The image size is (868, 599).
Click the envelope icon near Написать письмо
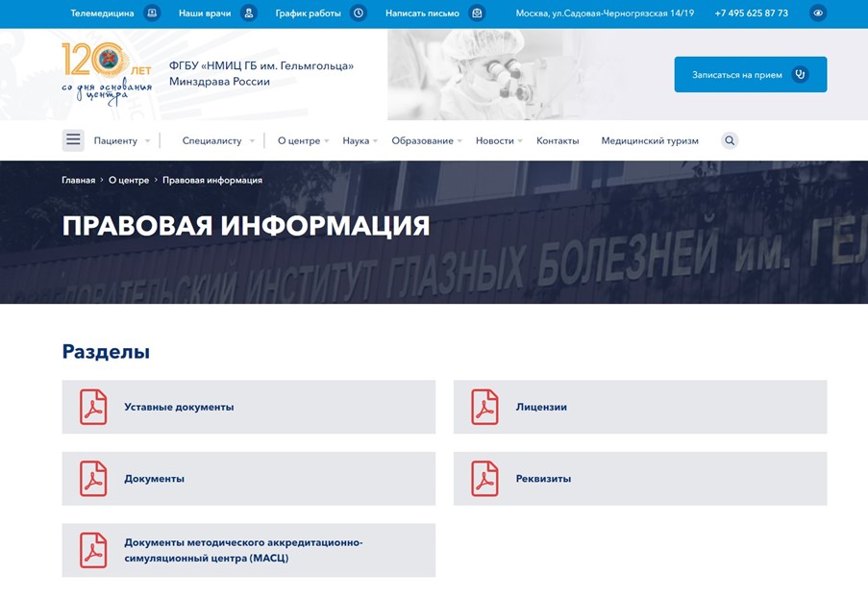[x=476, y=13]
